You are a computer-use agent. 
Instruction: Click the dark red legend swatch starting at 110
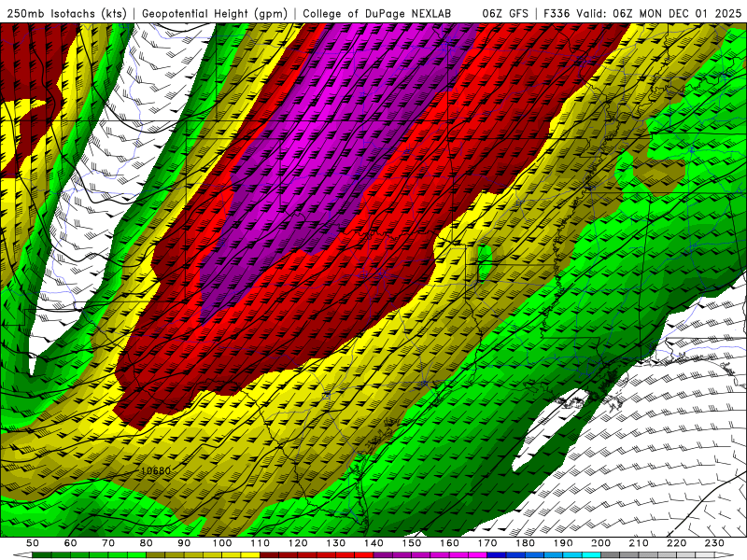click(x=269, y=554)
